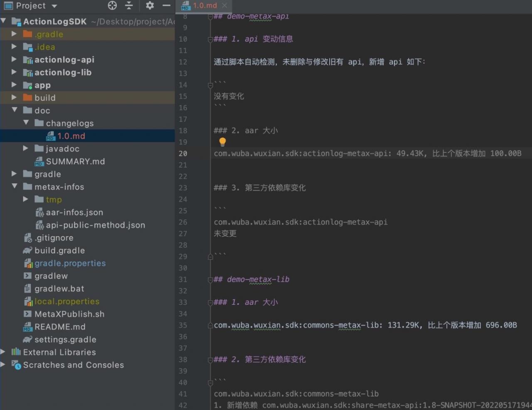Image resolution: width=532 pixels, height=410 pixels.
Task: Select the metax-infos folder name
Action: pos(59,187)
